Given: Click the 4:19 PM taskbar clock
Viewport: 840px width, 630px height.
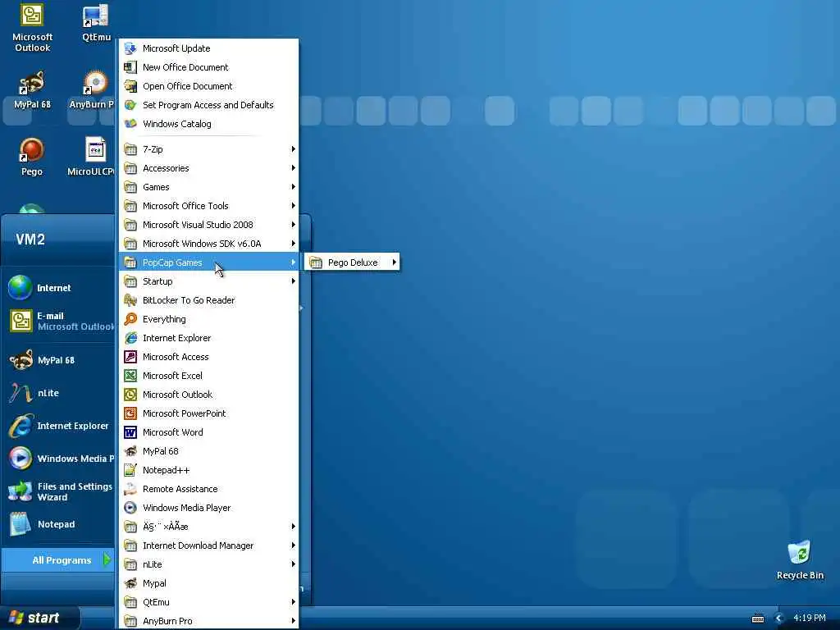Looking at the screenshot, I should pyautogui.click(x=809, y=618).
